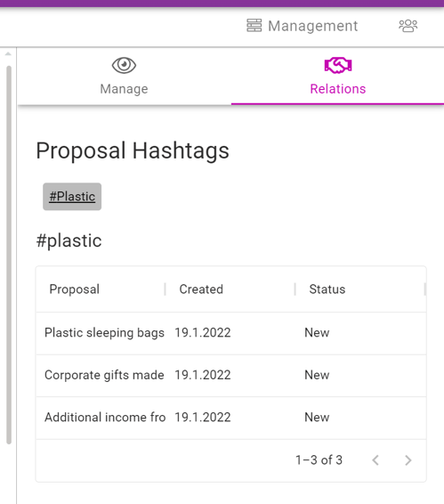This screenshot has height=504, width=444.
Task: Click the handshake Relations icon
Action: click(338, 65)
